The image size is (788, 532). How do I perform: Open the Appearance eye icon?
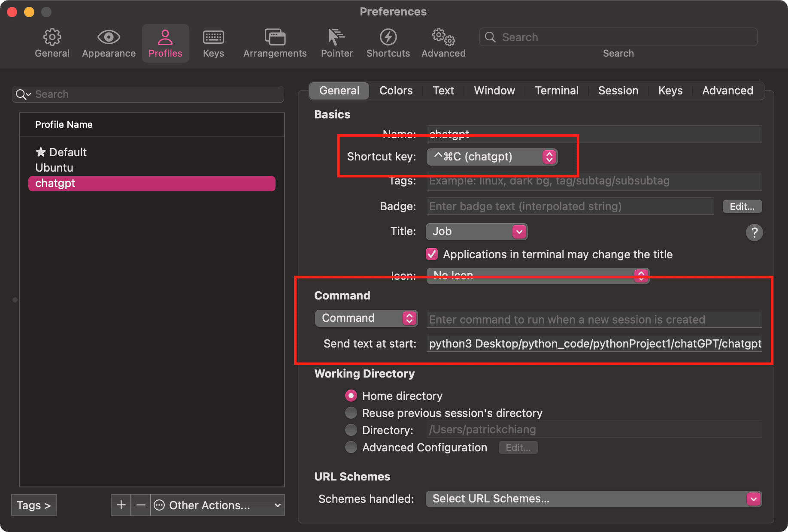coord(109,37)
